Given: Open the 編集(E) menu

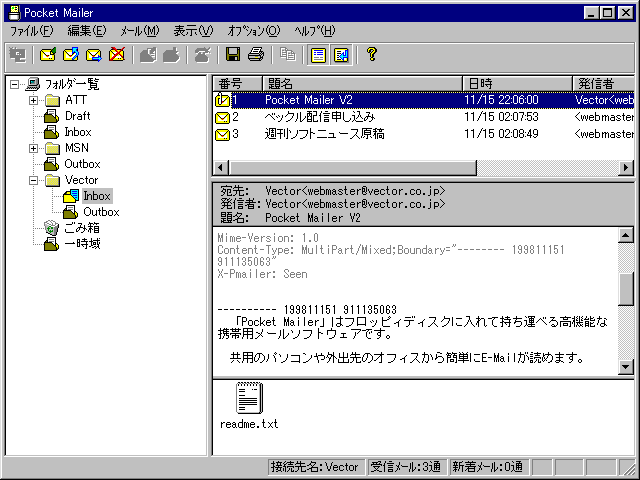Looking at the screenshot, I should click(x=87, y=31).
